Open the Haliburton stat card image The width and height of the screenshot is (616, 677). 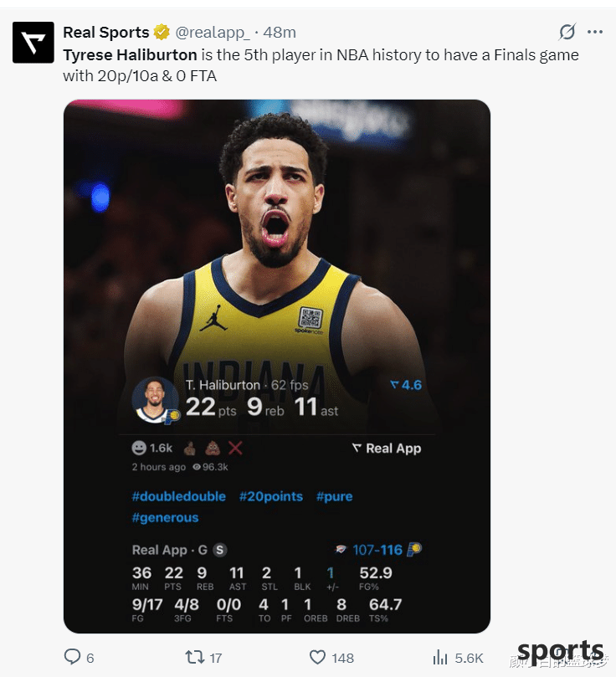[277, 367]
